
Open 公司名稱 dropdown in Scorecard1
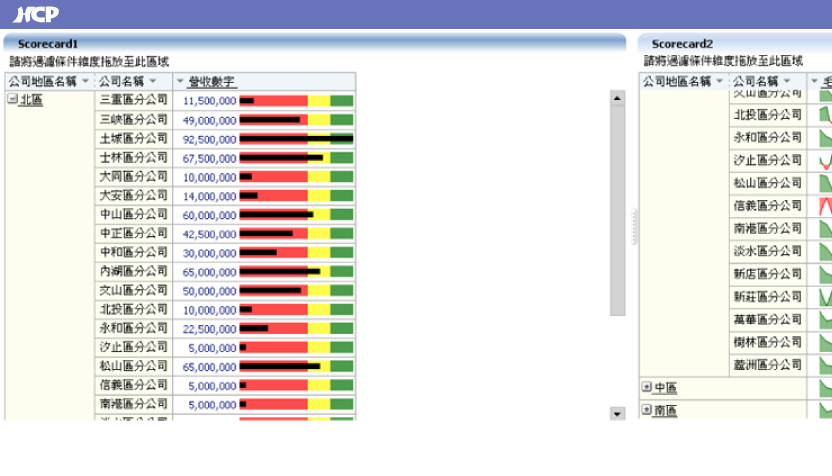152,82
